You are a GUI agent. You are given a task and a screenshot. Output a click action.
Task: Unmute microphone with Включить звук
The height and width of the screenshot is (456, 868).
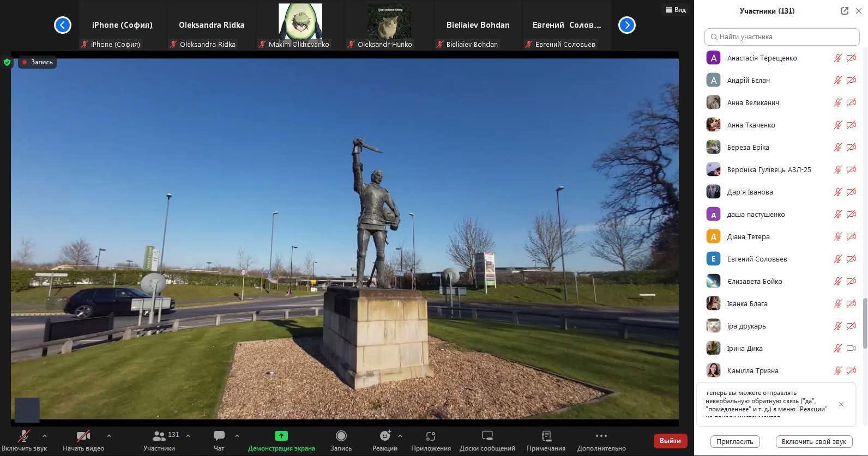coord(24,436)
